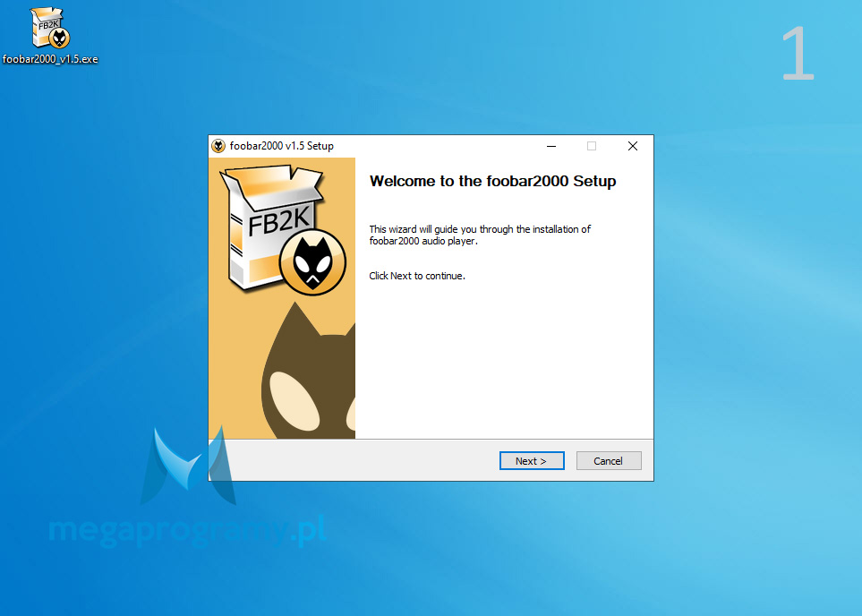
Task: Click the FB2K box artwork in the wizard
Action: click(283, 230)
